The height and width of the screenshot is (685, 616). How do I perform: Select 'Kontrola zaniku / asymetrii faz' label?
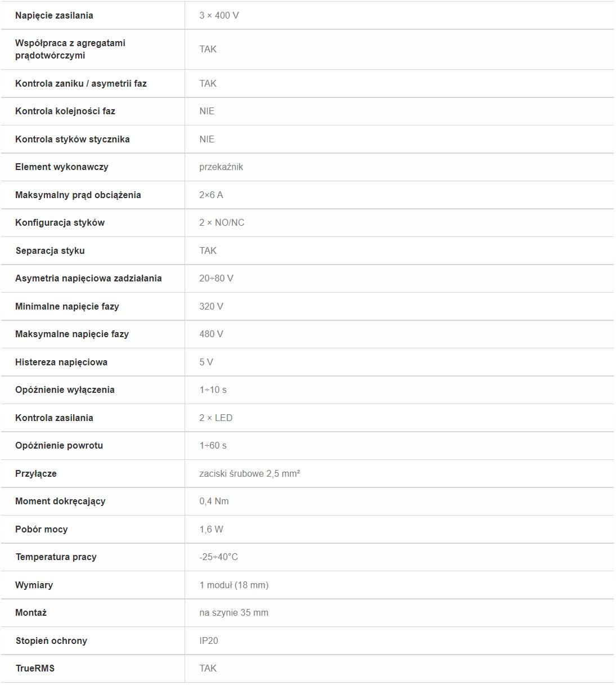(81, 83)
